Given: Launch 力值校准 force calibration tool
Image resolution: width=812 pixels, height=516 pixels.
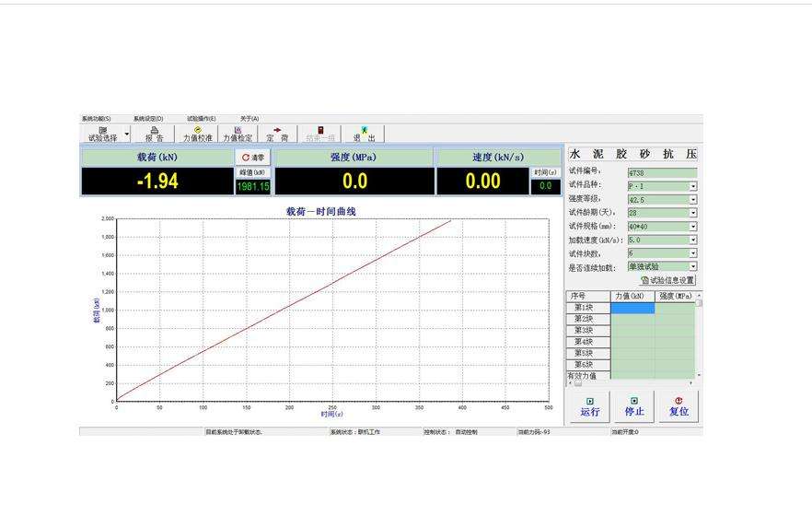Looking at the screenshot, I should pyautogui.click(x=197, y=135).
